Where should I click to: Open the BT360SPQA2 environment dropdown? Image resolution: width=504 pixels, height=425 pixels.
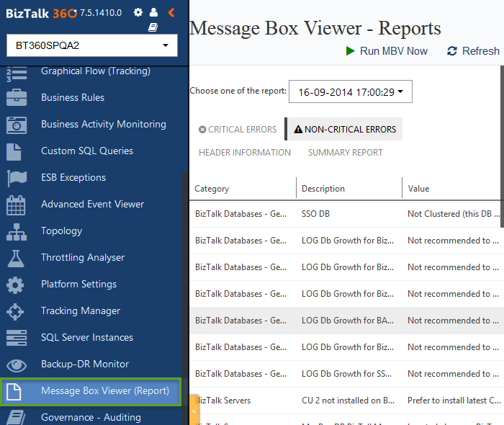91,45
